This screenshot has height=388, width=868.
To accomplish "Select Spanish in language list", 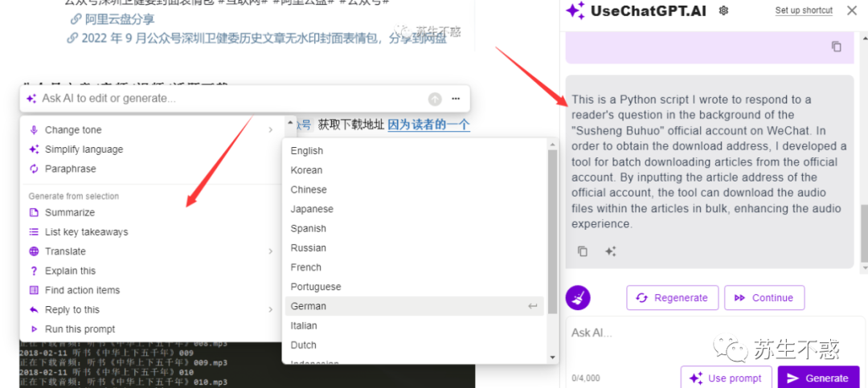I will pos(414,229).
